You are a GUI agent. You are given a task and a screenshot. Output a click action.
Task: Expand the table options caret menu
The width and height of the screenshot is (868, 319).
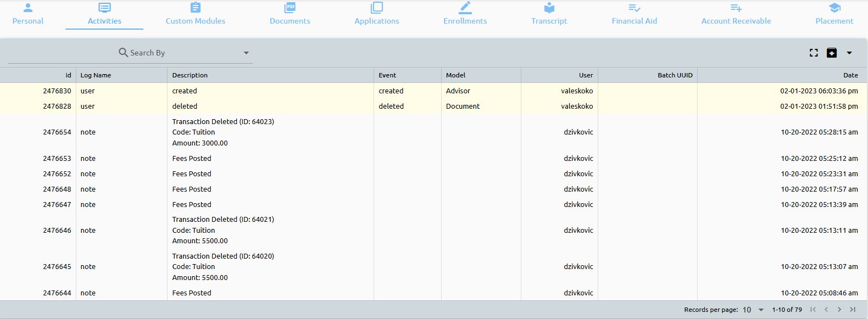tap(849, 53)
